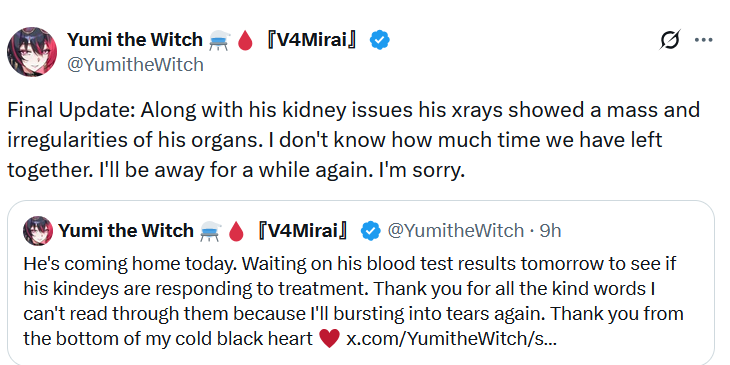Screen dimensions: 730x365
Task: Click the small avatar in the quoted post
Action: 38,230
